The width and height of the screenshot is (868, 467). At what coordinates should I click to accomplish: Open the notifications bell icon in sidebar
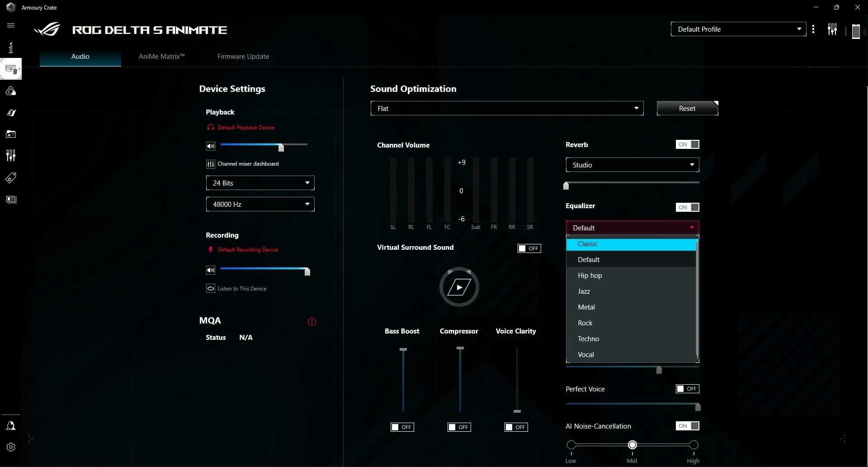click(11, 426)
